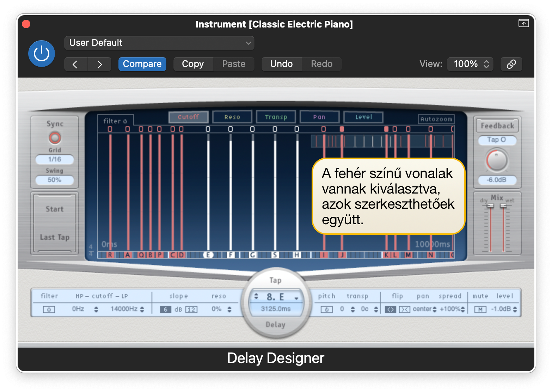Adjust HP cutoff 0Hz stepper

tap(96, 310)
